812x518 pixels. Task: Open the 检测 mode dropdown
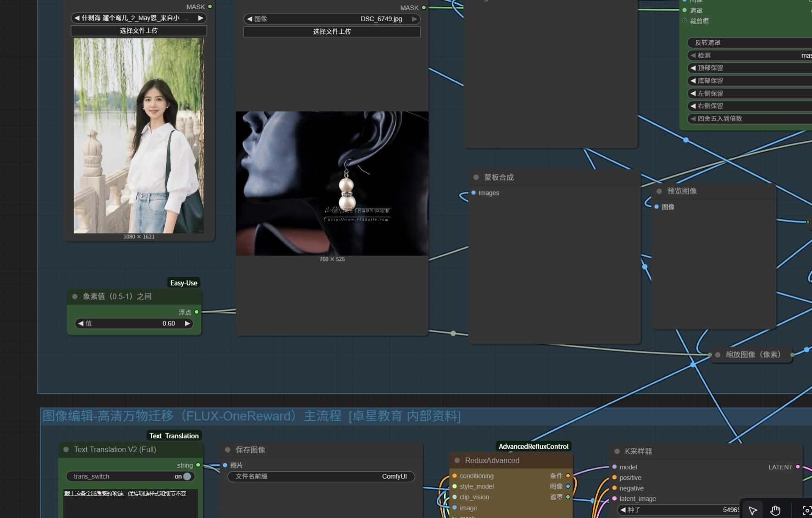(752, 55)
